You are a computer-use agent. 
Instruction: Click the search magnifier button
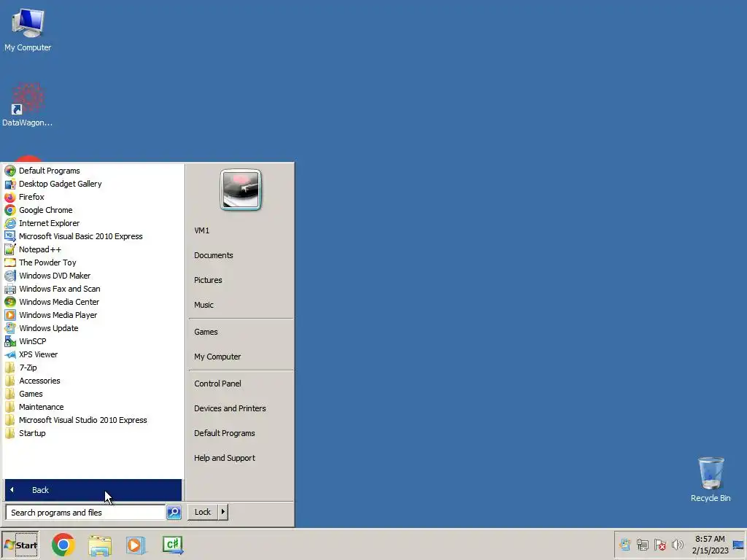click(x=174, y=513)
